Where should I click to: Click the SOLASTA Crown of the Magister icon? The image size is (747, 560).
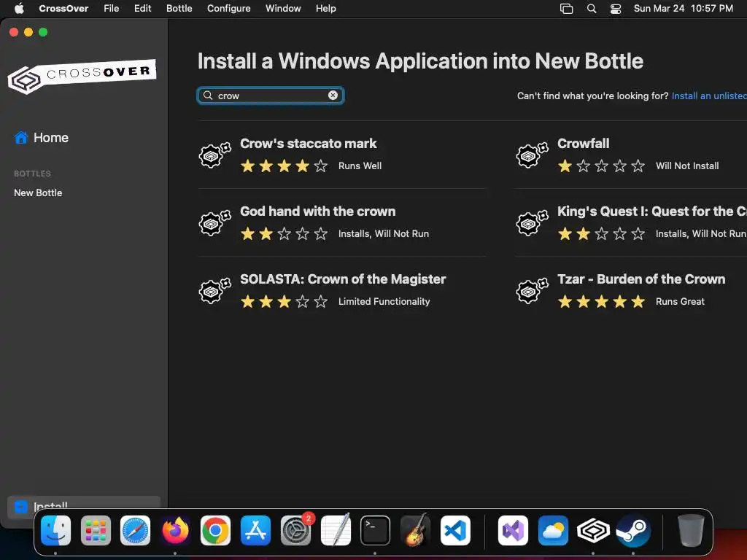point(215,290)
